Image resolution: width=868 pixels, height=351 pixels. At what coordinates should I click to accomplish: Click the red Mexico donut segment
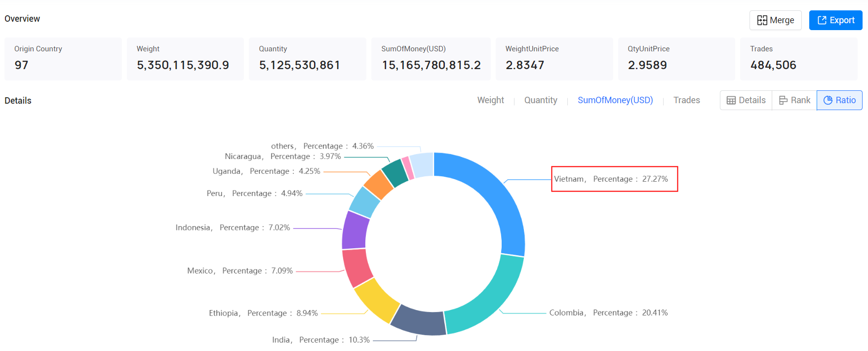click(x=357, y=268)
